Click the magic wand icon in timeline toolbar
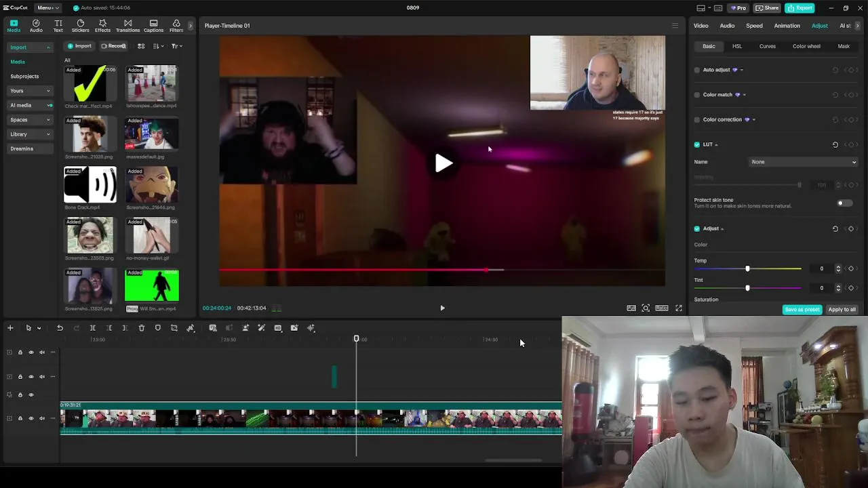868x488 pixels. point(262,328)
